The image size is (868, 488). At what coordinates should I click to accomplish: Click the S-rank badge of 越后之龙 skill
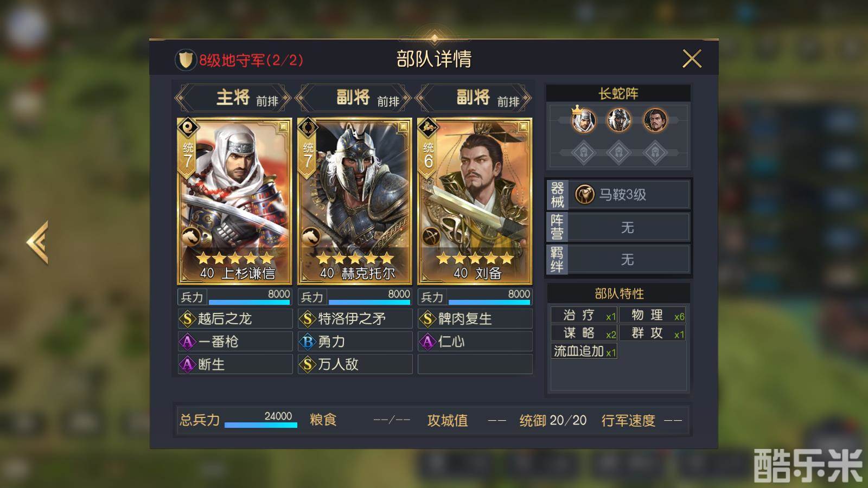188,319
